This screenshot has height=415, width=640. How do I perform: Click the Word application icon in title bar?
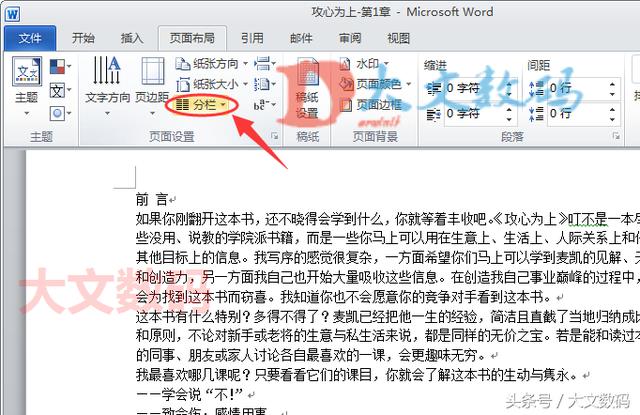[x=12, y=14]
